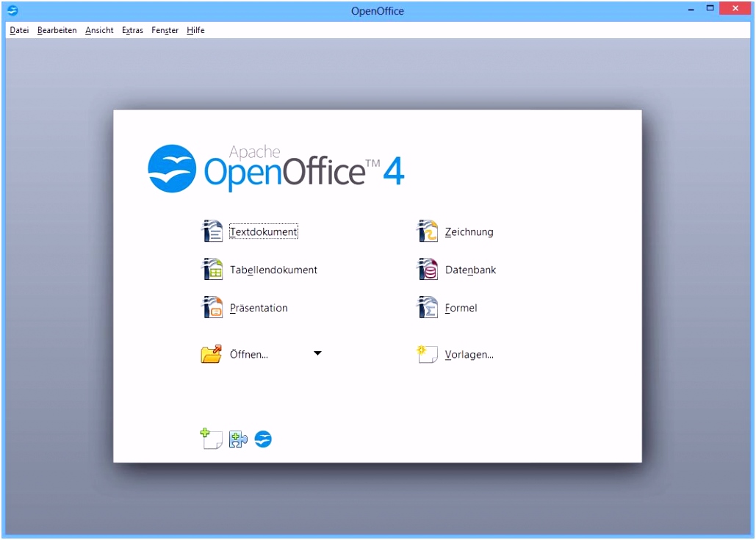The image size is (756, 540).
Task: Open the Fenster menu
Action: pos(165,30)
